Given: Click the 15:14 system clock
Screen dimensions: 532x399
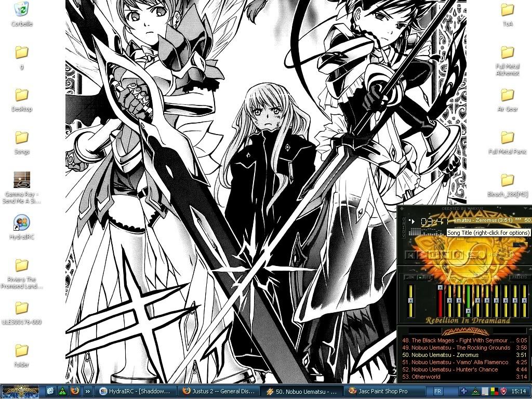Looking at the screenshot, I should coord(519,391).
